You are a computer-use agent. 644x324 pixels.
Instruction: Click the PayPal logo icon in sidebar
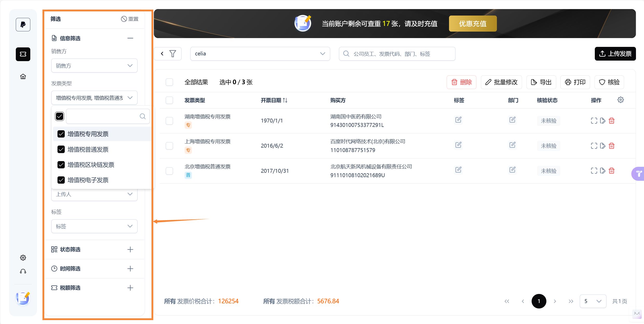click(23, 25)
